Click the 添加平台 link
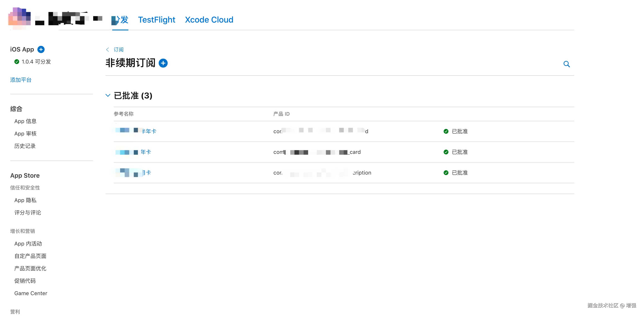Viewport: 644px width, 316px height. point(21,80)
